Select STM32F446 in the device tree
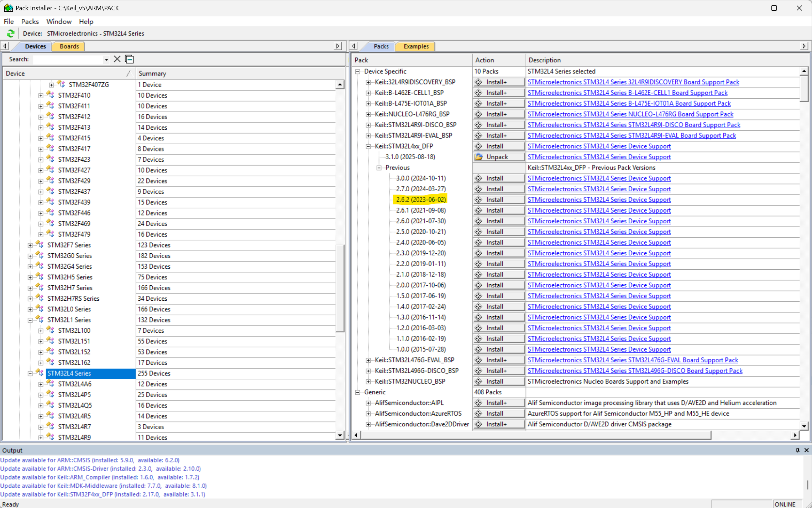This screenshot has height=508, width=812. [x=74, y=213]
